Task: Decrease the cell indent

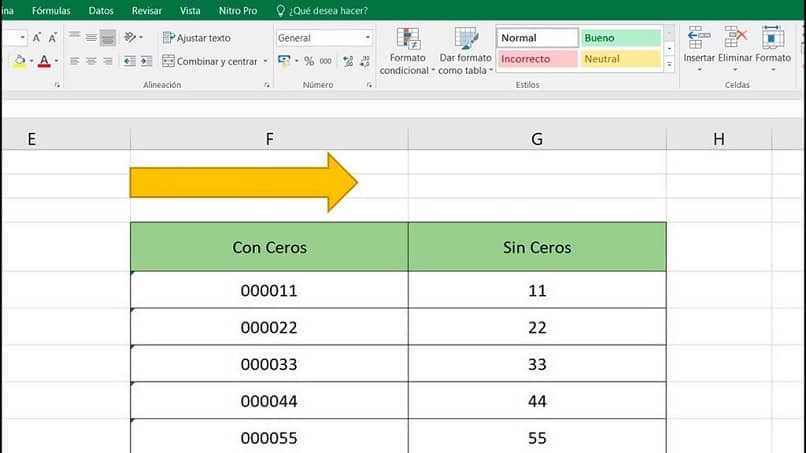Action: click(130, 61)
